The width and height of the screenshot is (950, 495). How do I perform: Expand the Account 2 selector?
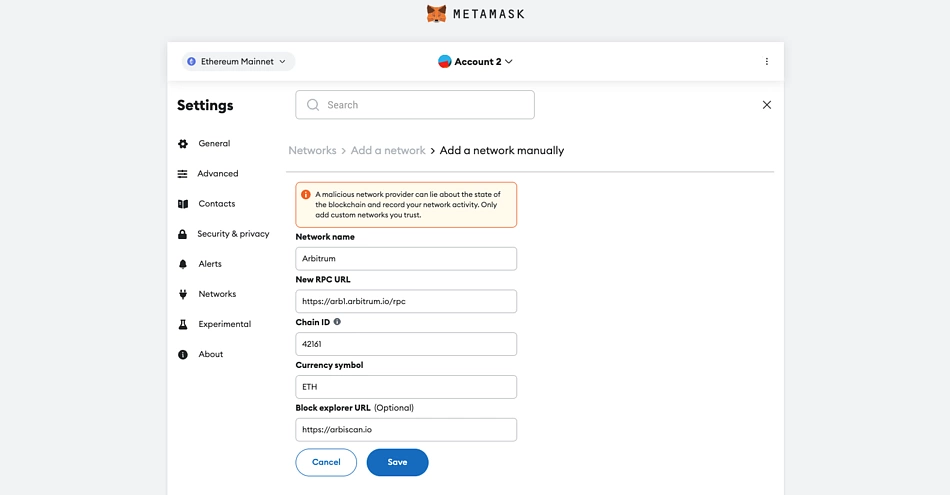click(x=476, y=61)
